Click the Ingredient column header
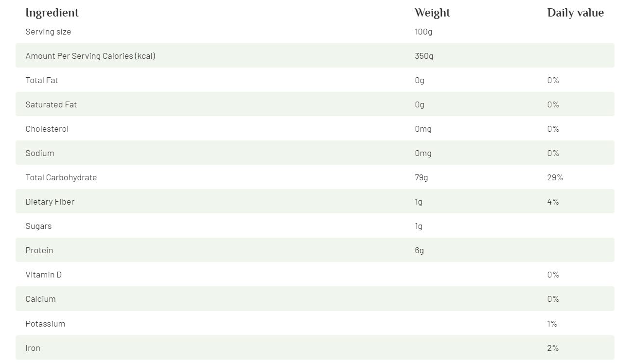 (x=52, y=13)
